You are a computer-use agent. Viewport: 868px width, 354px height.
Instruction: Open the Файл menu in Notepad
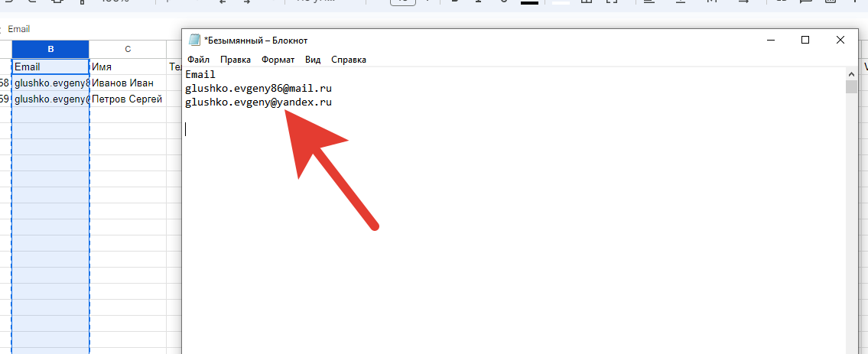click(198, 60)
